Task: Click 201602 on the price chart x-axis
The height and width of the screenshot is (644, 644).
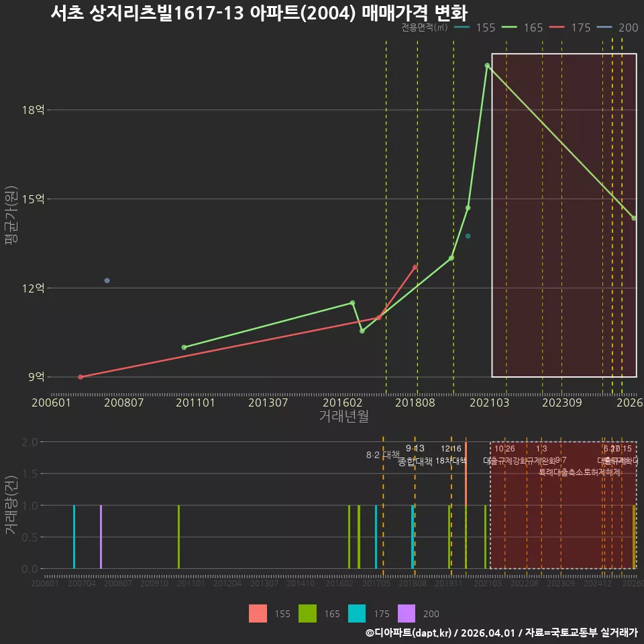Action: coord(343,402)
